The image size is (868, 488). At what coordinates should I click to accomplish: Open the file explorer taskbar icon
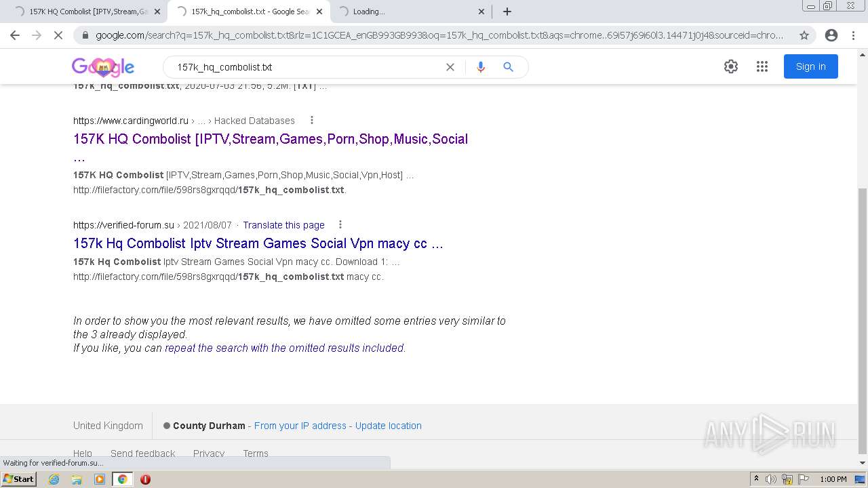[77, 479]
